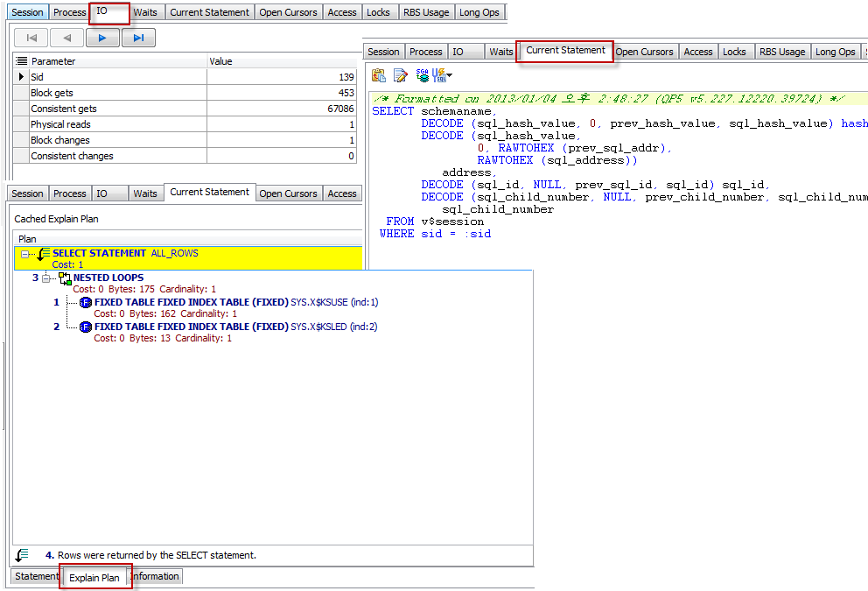Click the previous record arrow button
This screenshot has width=868, height=591.
click(66, 38)
